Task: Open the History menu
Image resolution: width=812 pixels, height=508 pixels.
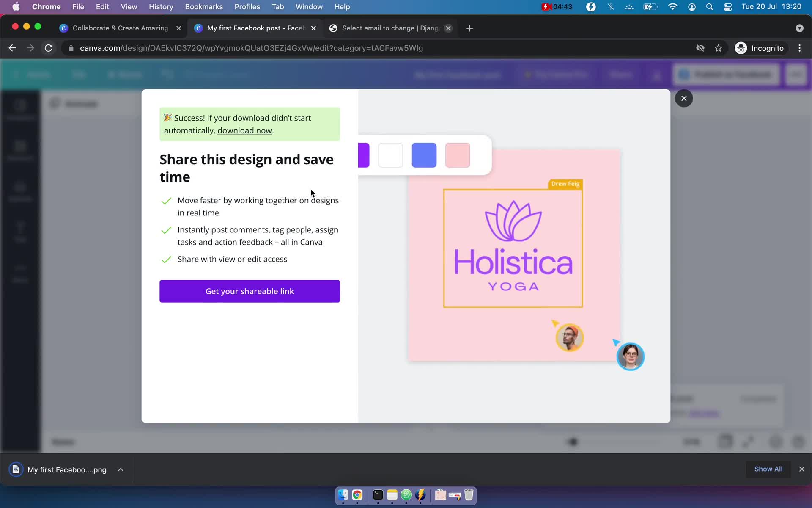Action: [161, 6]
